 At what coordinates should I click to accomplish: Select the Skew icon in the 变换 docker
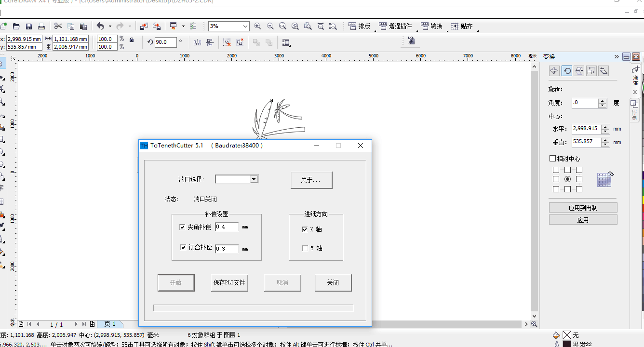pyautogui.click(x=603, y=70)
